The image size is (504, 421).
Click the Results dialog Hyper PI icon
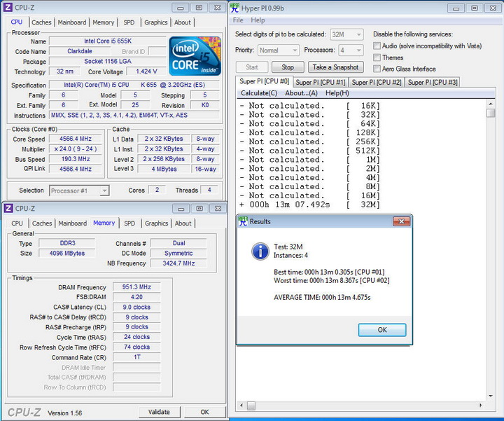point(243,221)
